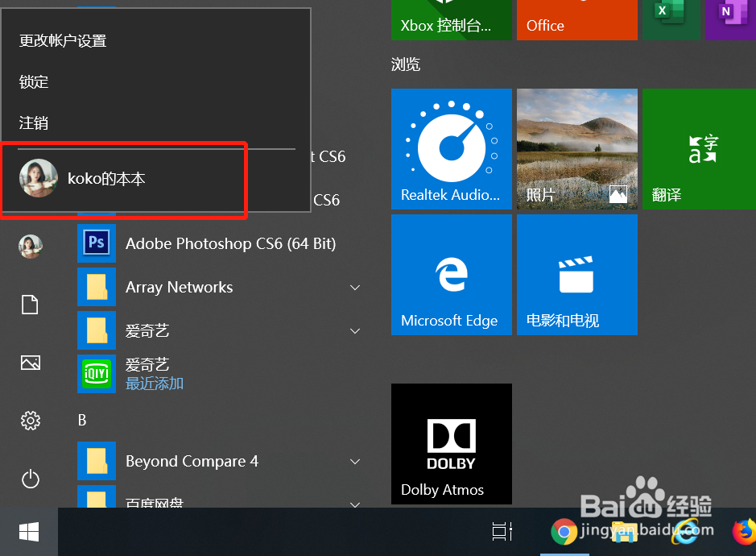Open the 电影和电视 tile
Image resolution: width=756 pixels, height=556 pixels.
(576, 275)
